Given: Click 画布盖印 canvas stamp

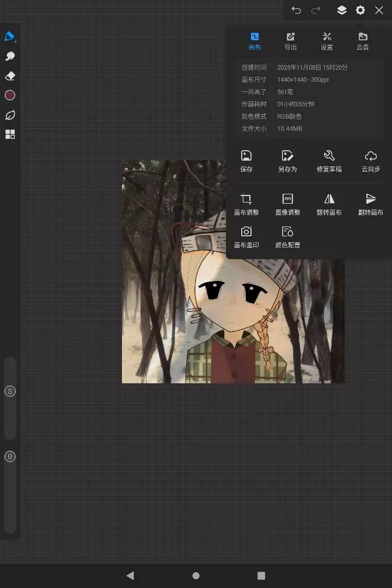Looking at the screenshot, I should click(x=247, y=237).
